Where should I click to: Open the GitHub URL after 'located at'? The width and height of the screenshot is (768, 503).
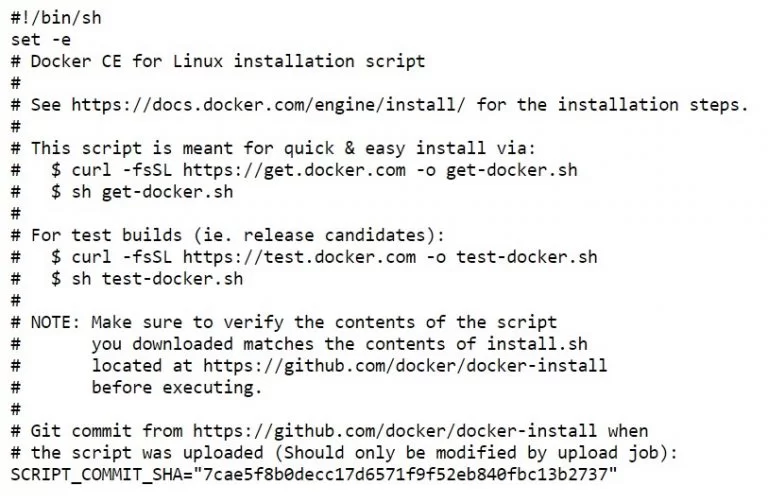pos(404,365)
